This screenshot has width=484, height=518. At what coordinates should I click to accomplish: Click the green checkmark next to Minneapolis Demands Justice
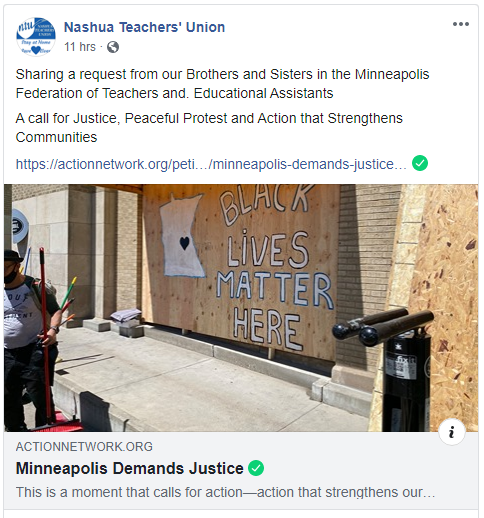coord(256,468)
